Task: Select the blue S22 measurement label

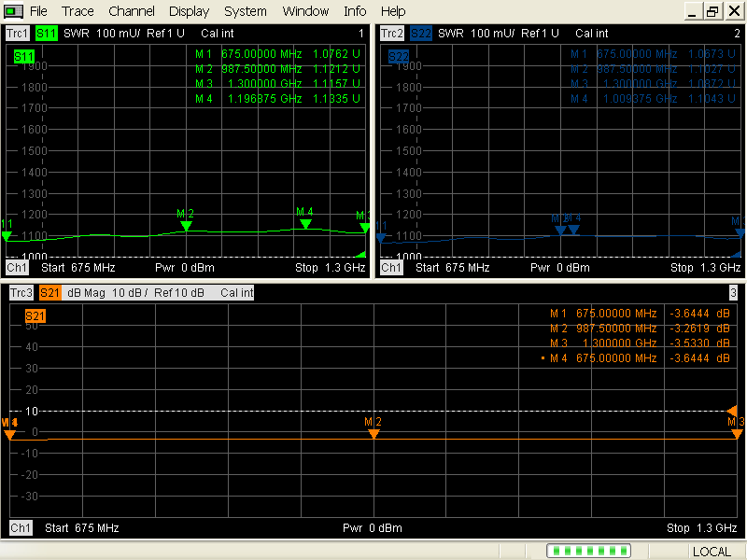Action: click(x=421, y=34)
